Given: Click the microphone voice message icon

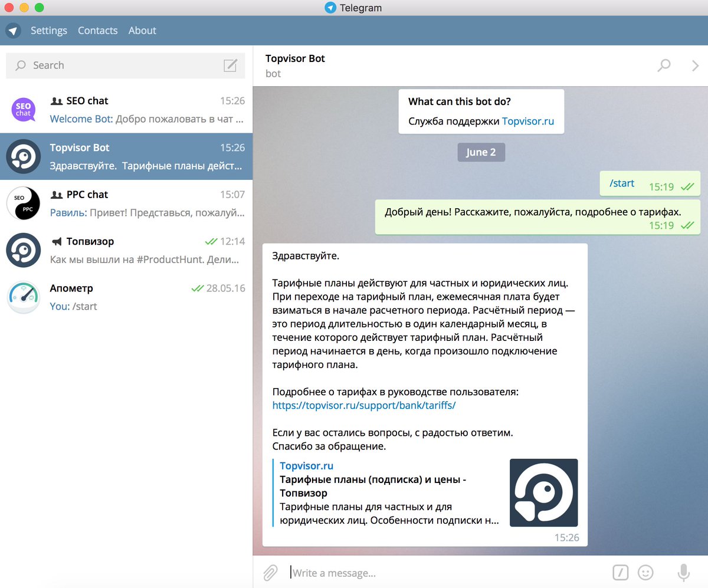Looking at the screenshot, I should pyautogui.click(x=683, y=572).
